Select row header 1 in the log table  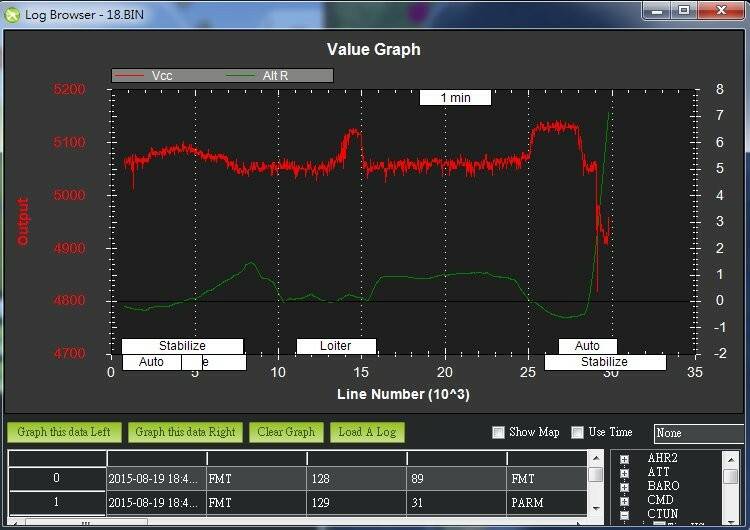point(57,502)
